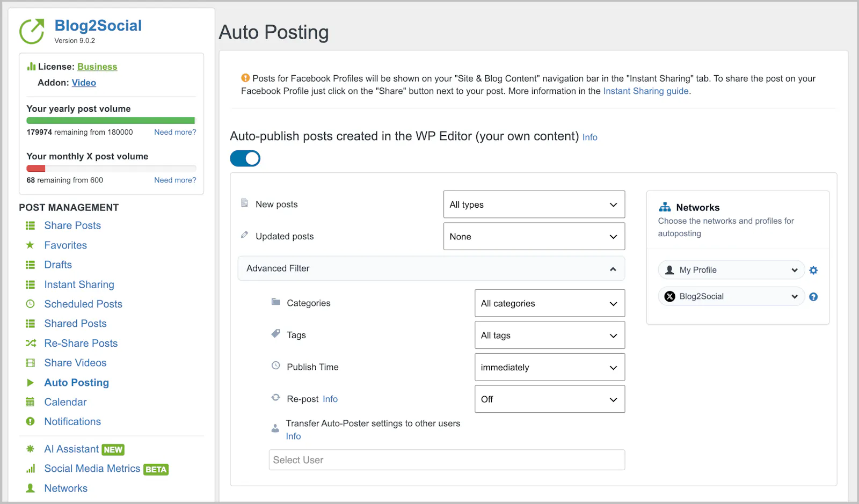Open the Instant Sharing guide link
This screenshot has height=504, width=859.
coord(646,91)
